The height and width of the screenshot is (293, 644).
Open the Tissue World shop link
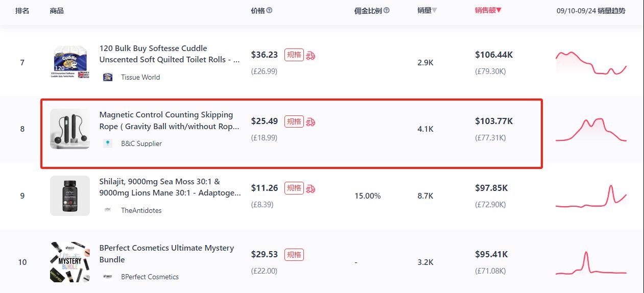tap(140, 77)
